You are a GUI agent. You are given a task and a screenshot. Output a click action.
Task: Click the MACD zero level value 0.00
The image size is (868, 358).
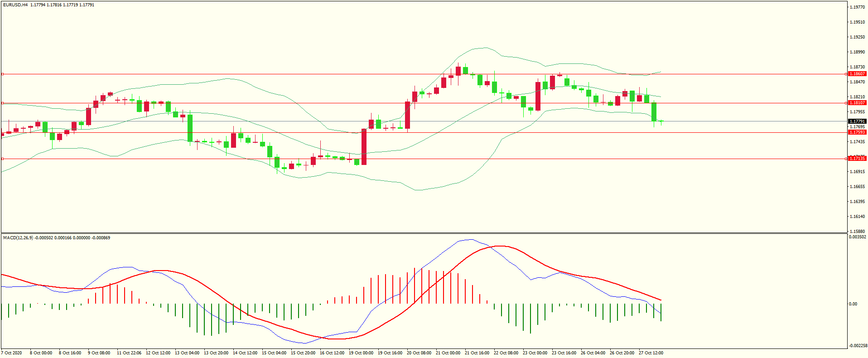pos(853,304)
